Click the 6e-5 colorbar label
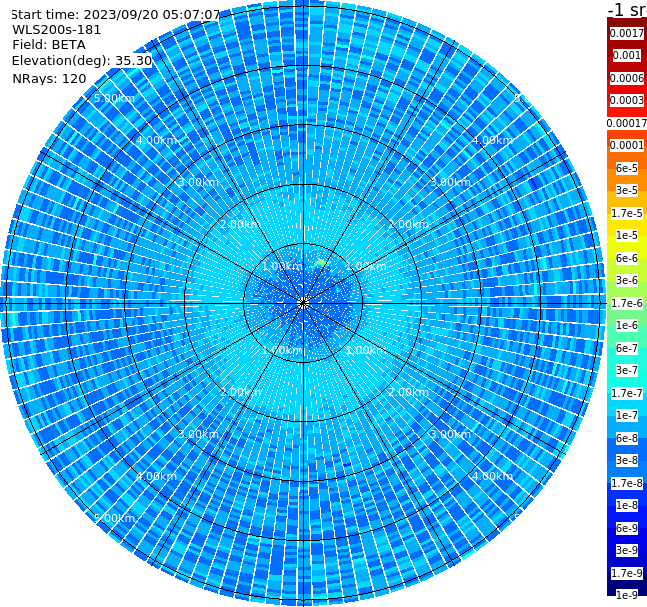 627,168
